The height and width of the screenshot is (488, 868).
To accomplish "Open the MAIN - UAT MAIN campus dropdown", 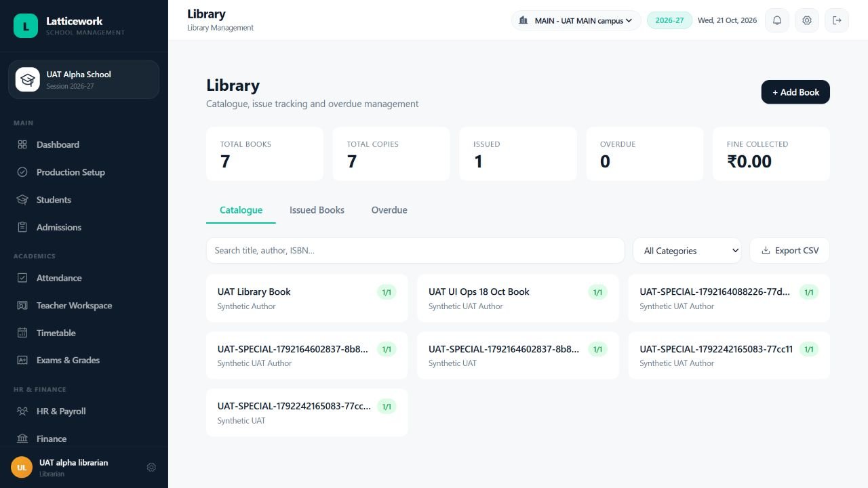I will (x=576, y=20).
